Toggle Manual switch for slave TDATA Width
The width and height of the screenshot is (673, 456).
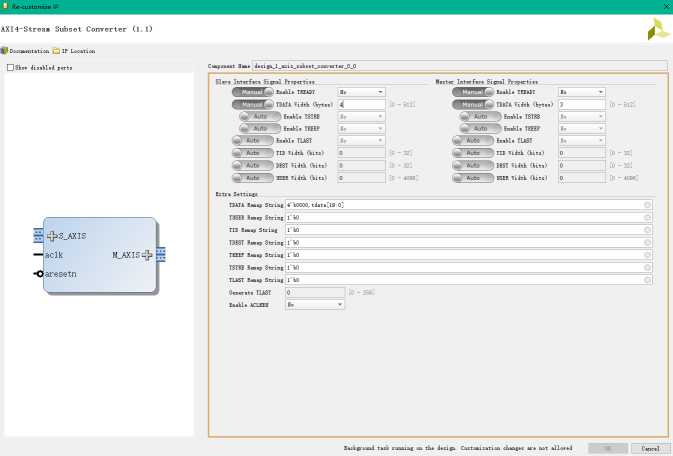pyautogui.click(x=252, y=104)
